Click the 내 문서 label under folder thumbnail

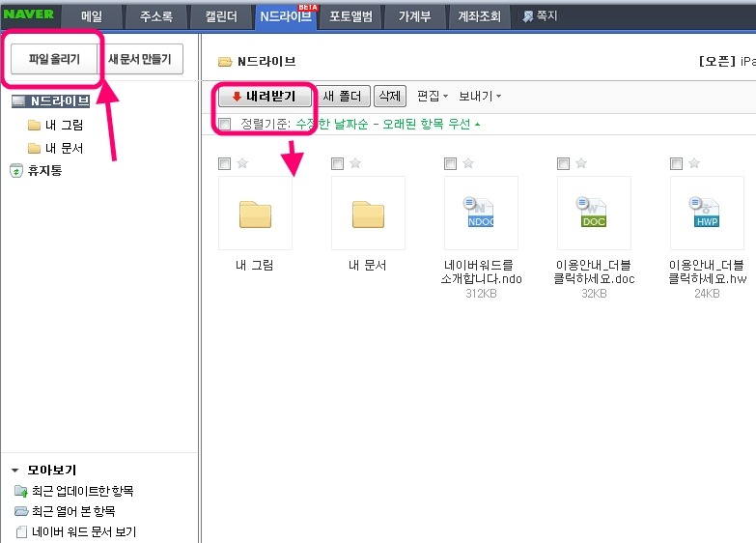click(368, 266)
